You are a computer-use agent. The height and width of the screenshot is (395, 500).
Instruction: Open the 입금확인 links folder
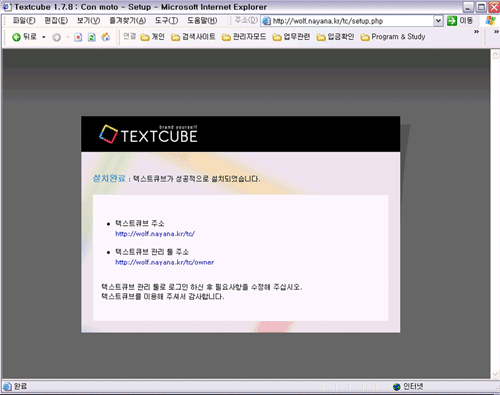[335, 37]
